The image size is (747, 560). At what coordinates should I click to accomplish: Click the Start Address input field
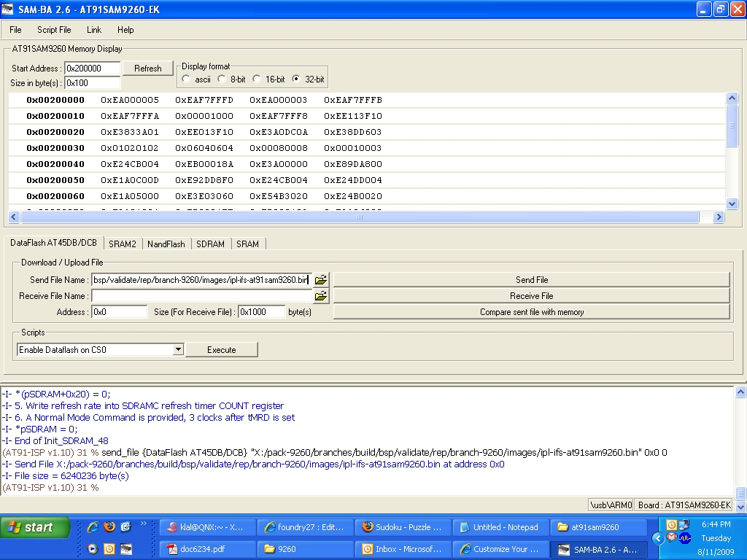tap(93, 69)
